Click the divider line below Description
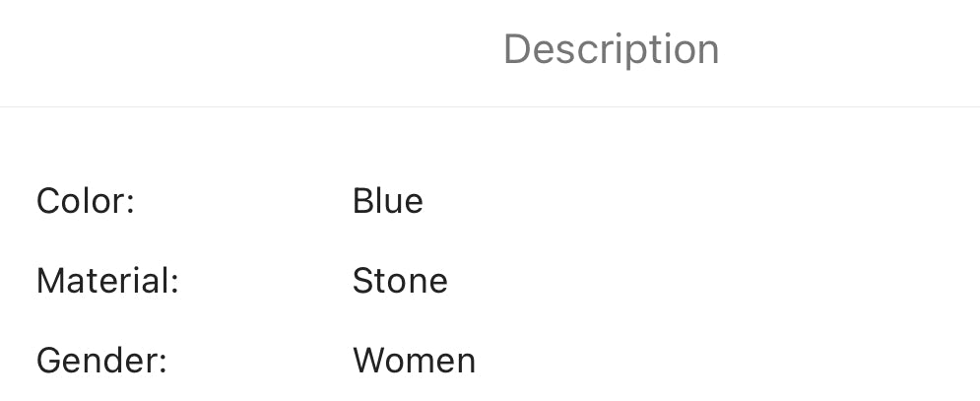980x401 pixels. tap(490, 106)
